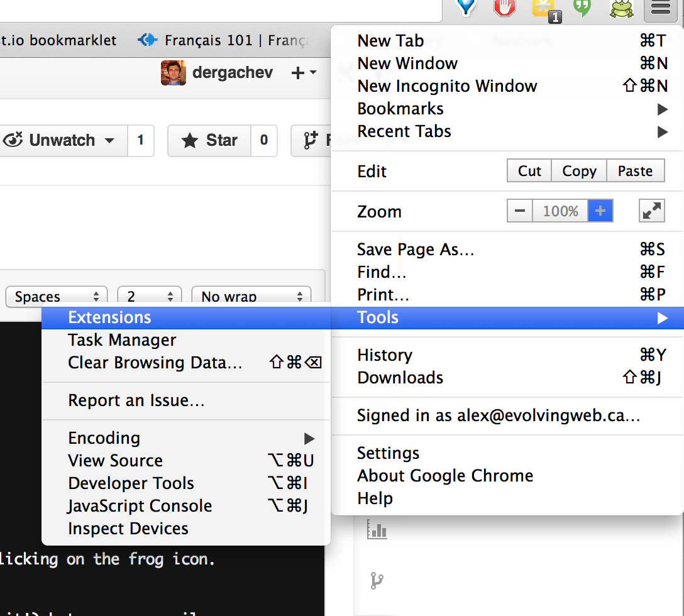The height and width of the screenshot is (616, 684).
Task: Open the Chrome hamburger menu button
Action: tap(661, 8)
